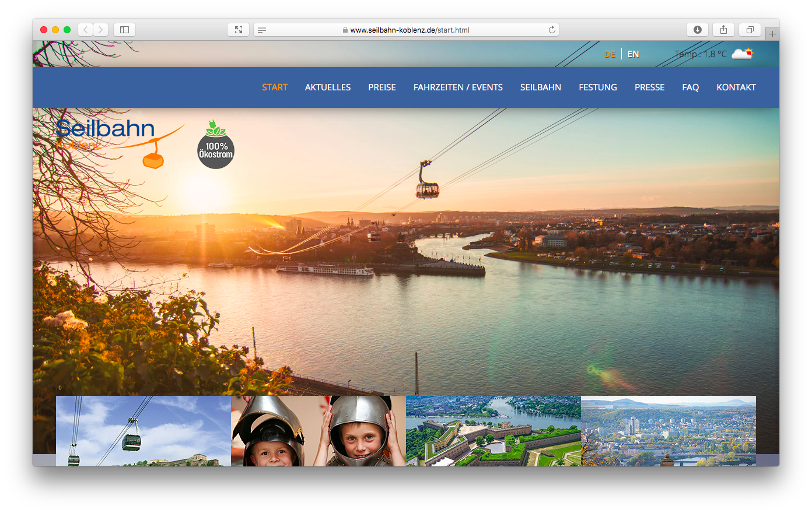Click the address bar URL field

click(406, 30)
